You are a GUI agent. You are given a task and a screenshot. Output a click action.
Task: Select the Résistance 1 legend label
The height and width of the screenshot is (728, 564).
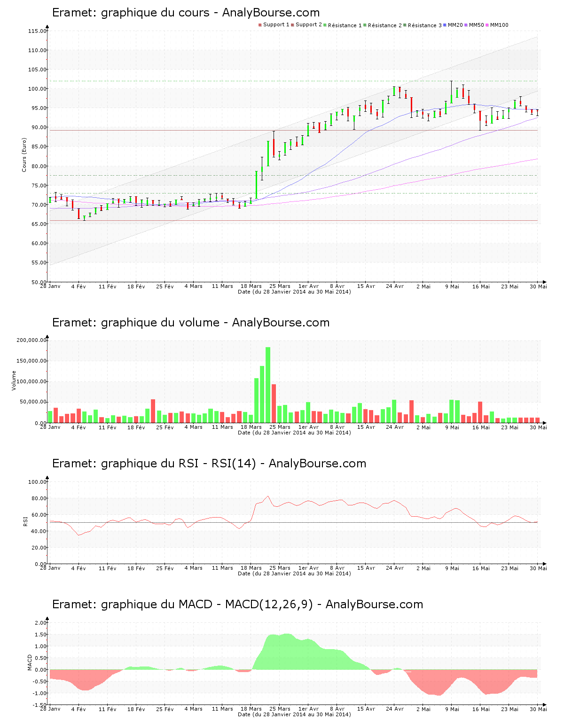345,25
